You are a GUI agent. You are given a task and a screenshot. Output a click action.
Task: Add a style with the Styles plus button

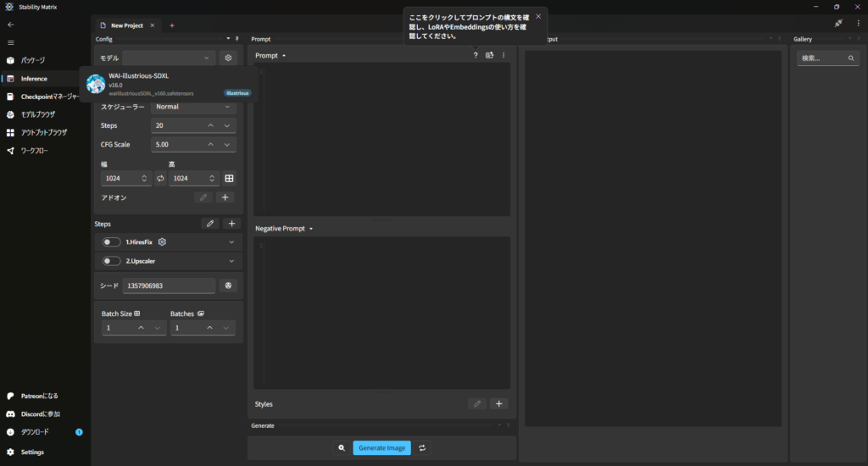coord(499,404)
